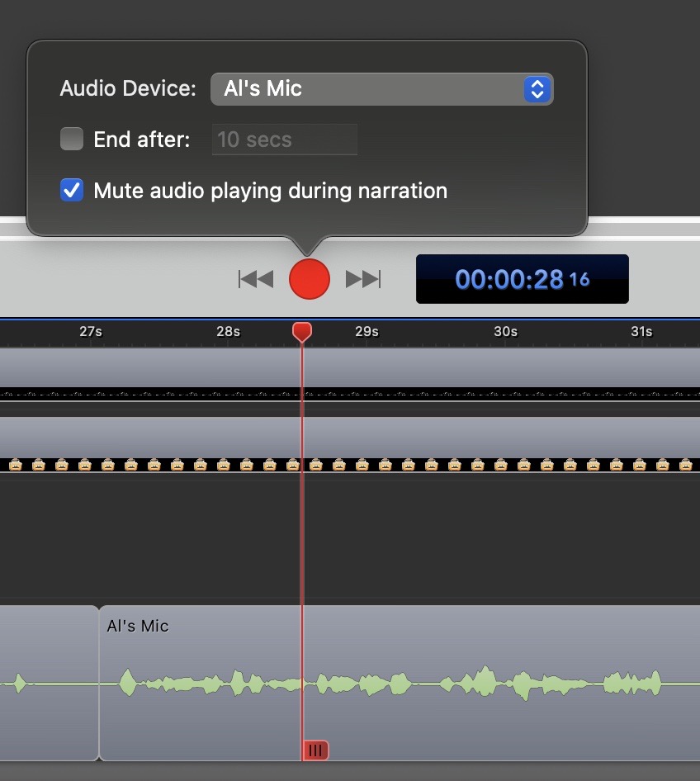Click the skip forward transport button
Image resolution: width=700 pixels, height=781 pixels.
point(363,279)
